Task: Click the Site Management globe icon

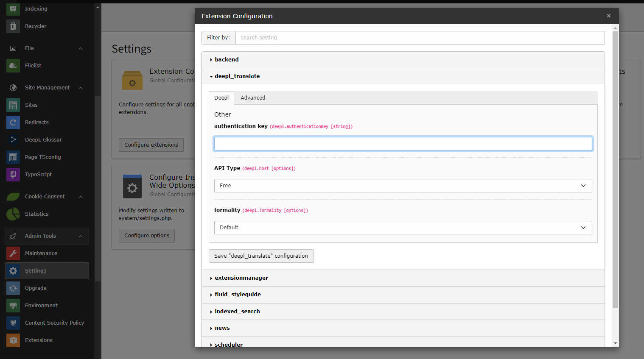Action: (13, 88)
